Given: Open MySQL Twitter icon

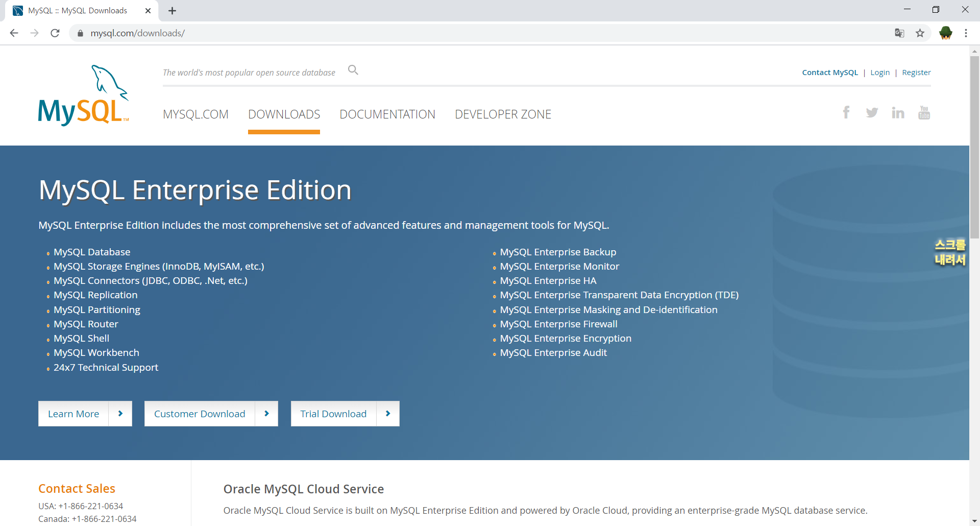Looking at the screenshot, I should click(872, 112).
